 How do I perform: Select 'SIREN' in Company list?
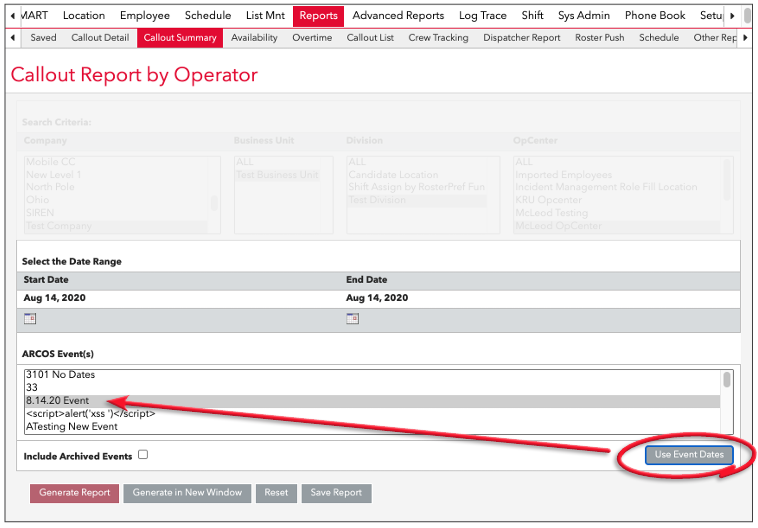pos(116,213)
